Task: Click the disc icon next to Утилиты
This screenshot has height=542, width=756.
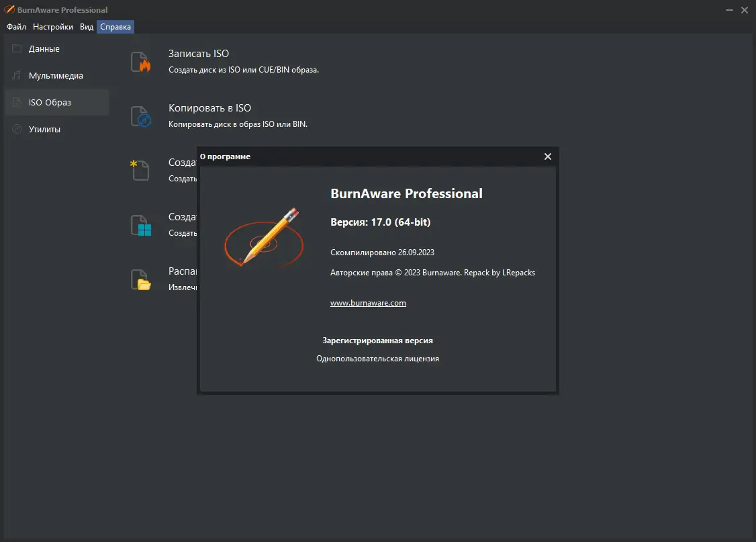Action: coord(17,129)
